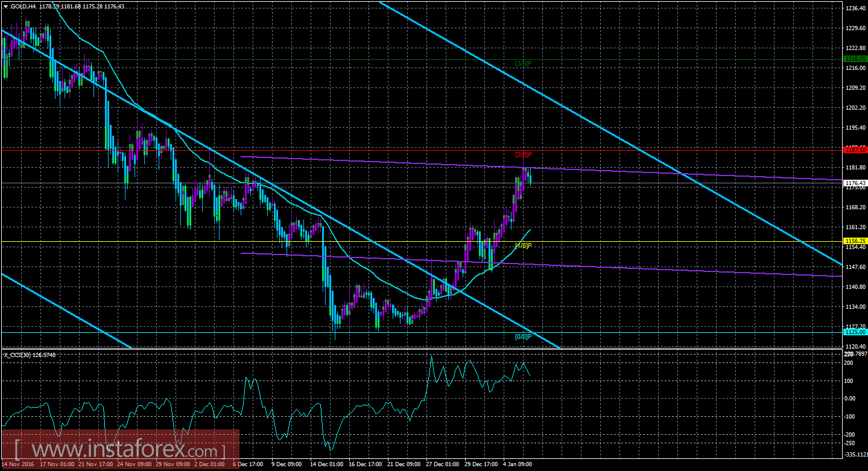Click the 1147.60 price scale value
868x471 pixels.
point(856,267)
